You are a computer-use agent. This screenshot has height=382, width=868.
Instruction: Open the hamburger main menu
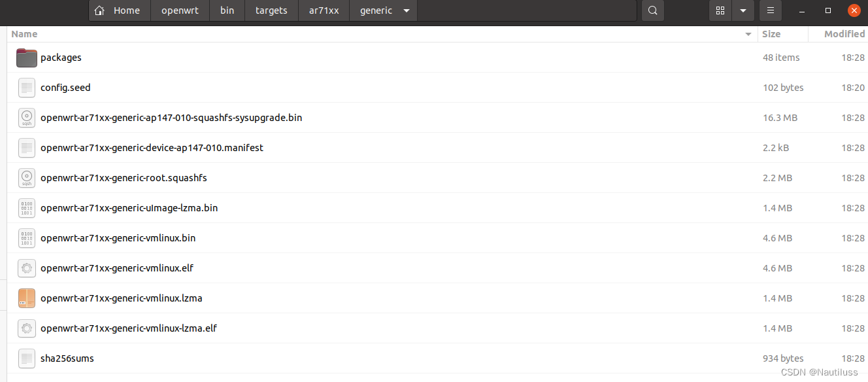point(771,10)
